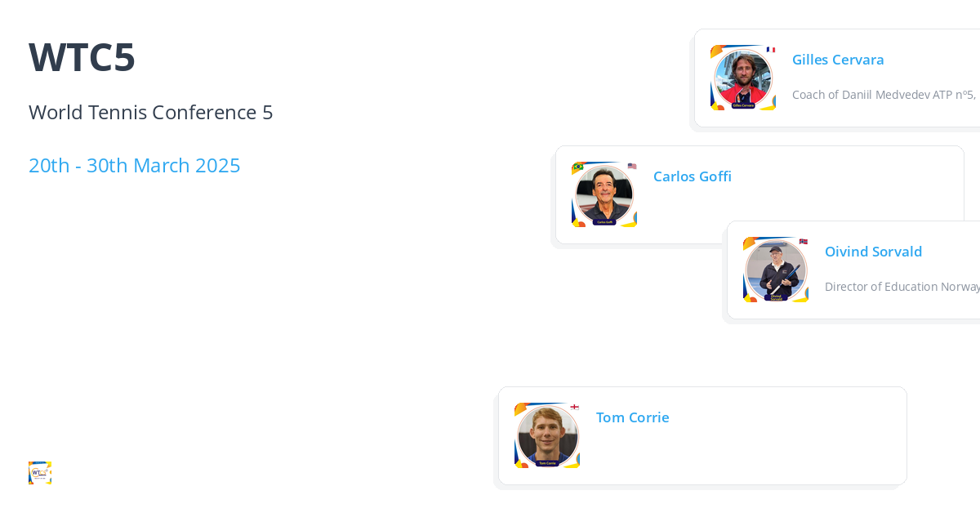Click the Director of Education Norway text
This screenshot has height=513, width=980.
point(901,287)
